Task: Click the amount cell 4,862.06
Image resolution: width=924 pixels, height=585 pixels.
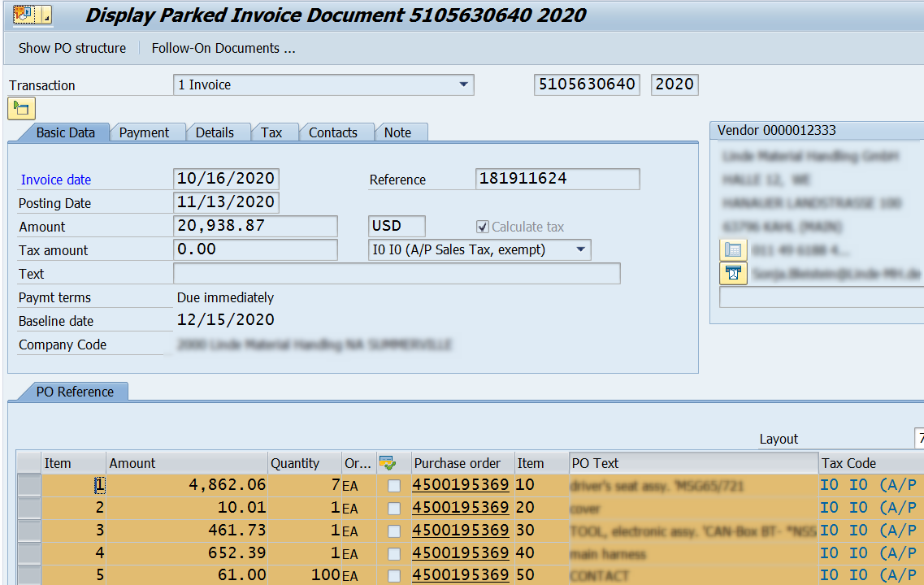Action: tap(187, 485)
